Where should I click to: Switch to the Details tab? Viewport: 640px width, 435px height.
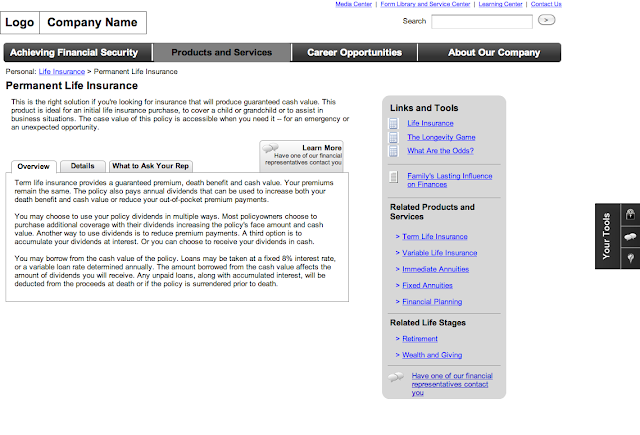[x=82, y=166]
